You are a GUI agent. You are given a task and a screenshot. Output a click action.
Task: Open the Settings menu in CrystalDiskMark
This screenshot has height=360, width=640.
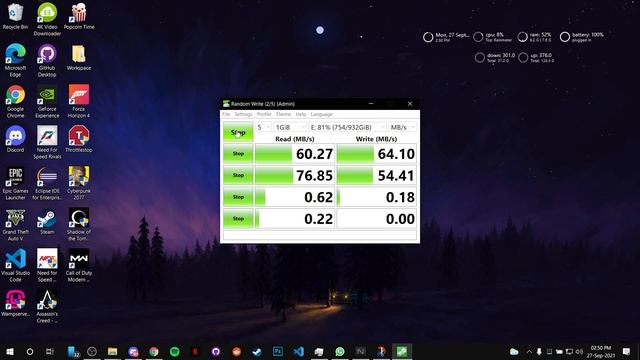[x=243, y=114]
